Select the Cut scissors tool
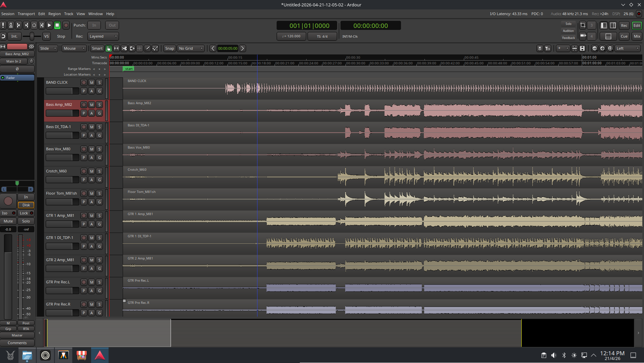Screen dimensions: 644x363 124,48
